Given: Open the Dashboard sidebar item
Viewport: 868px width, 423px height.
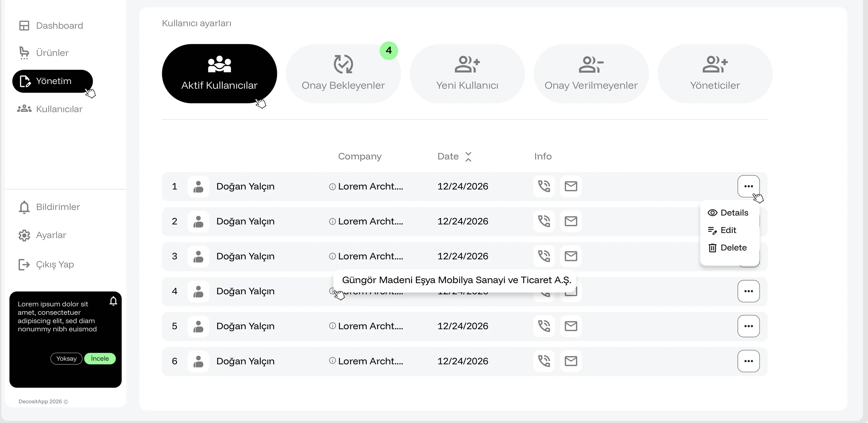Looking at the screenshot, I should [51, 26].
